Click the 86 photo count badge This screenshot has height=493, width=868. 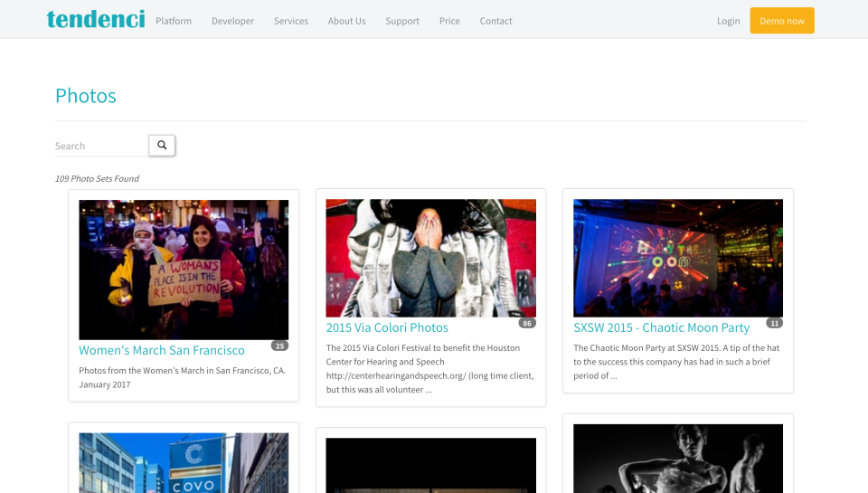(527, 323)
